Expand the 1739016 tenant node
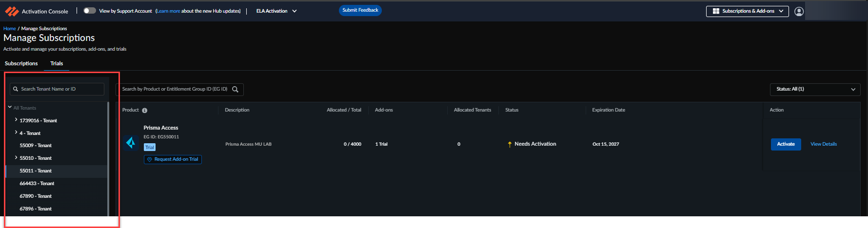868x228 pixels. (16, 120)
